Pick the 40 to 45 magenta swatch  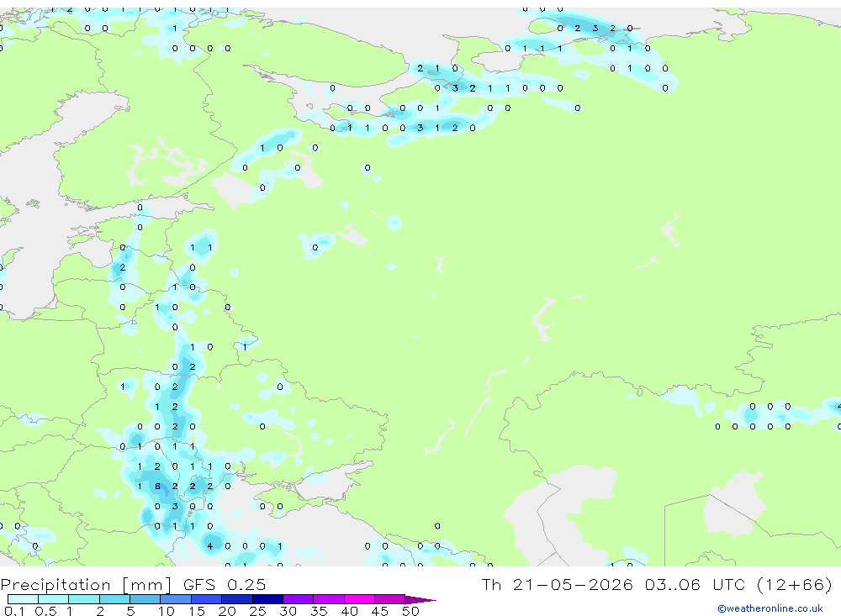(359, 599)
